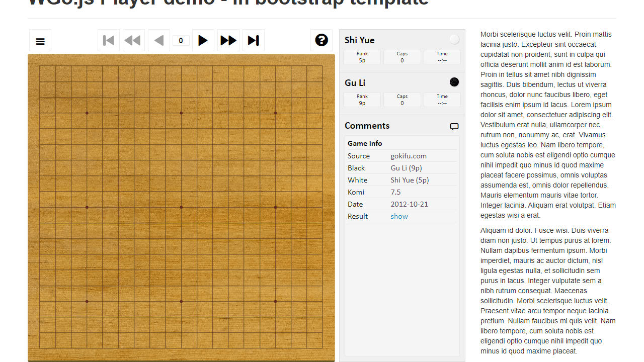Click Shi Yue's Rank 5p box
The width and height of the screenshot is (644, 362).
tap(362, 57)
